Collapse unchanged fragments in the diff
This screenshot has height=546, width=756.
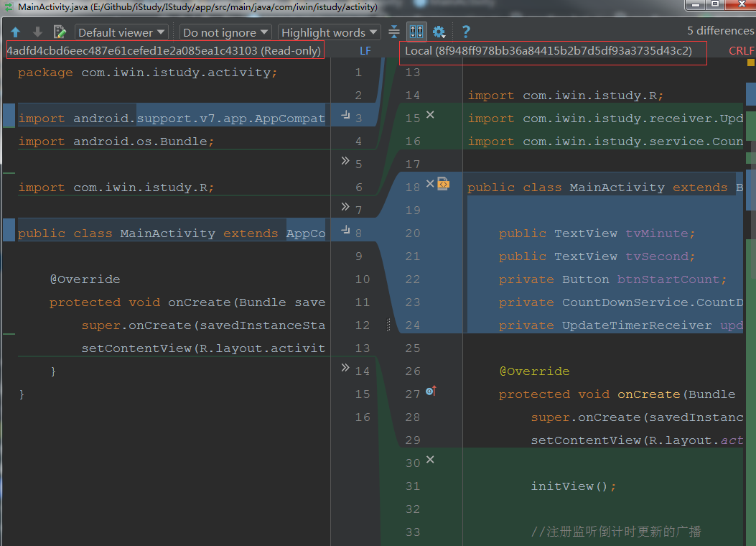pos(393,32)
